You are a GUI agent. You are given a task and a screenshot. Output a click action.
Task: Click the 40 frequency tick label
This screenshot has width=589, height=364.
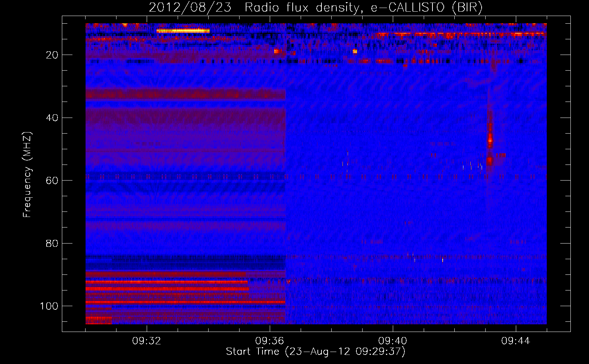pos(52,118)
